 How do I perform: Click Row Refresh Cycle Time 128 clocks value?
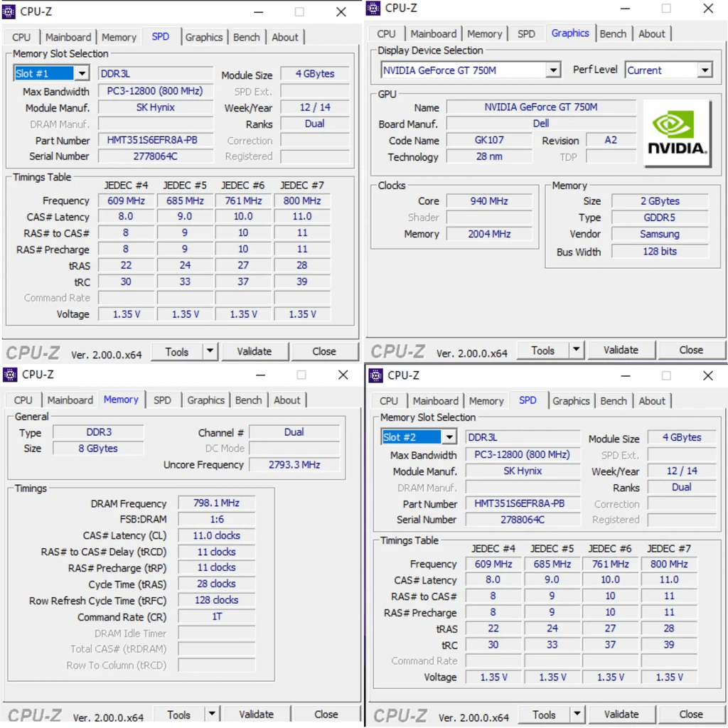[216, 600]
